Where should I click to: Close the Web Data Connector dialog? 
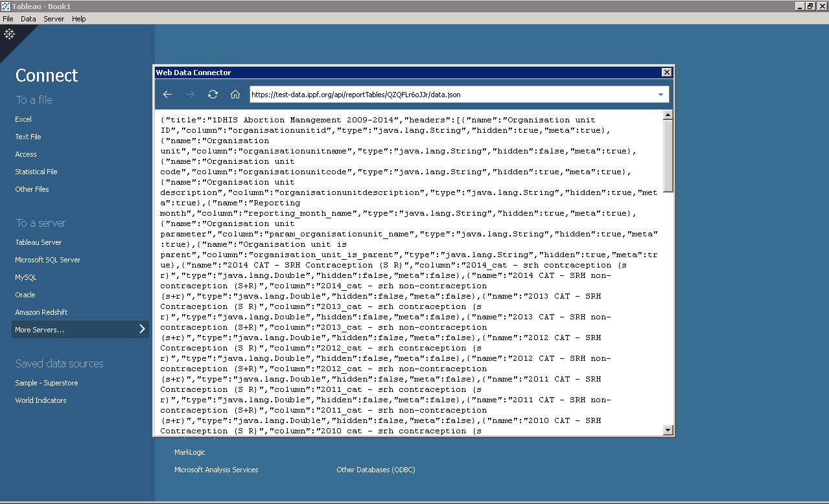tap(666, 73)
